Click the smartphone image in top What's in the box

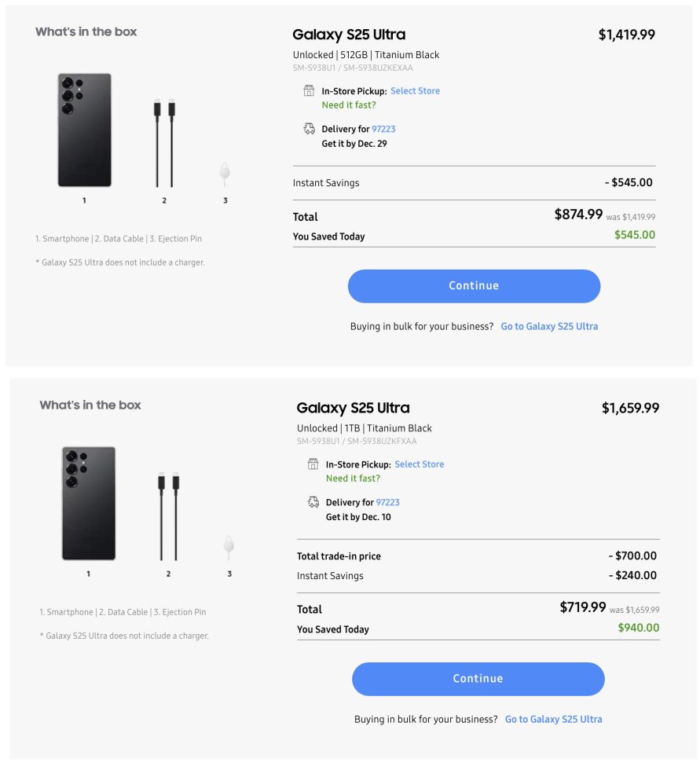pos(84,132)
